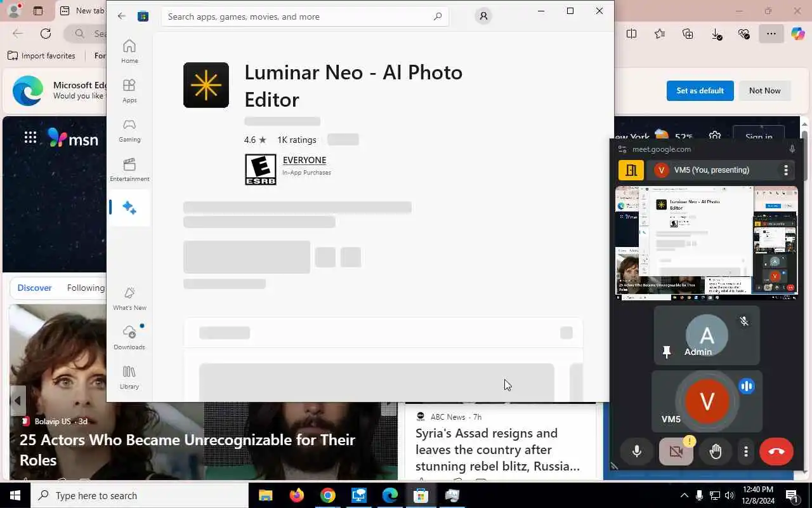Open the notification center icon

pos(792,495)
